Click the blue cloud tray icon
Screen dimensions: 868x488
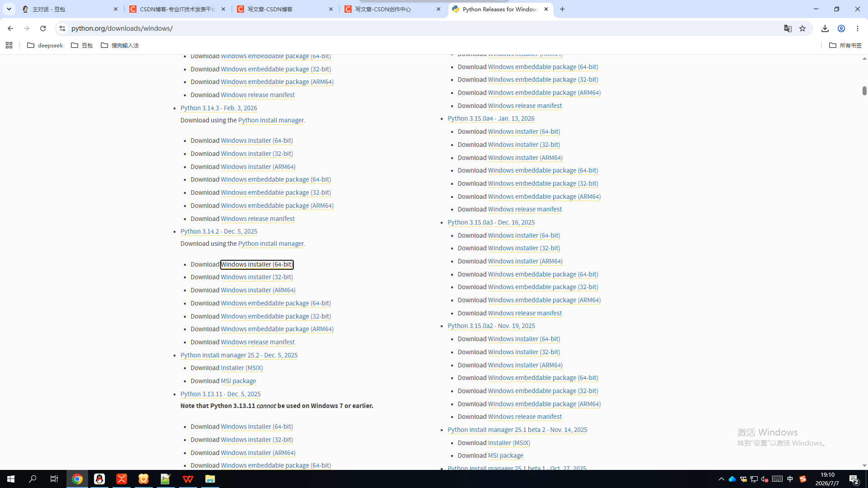pos(732,479)
